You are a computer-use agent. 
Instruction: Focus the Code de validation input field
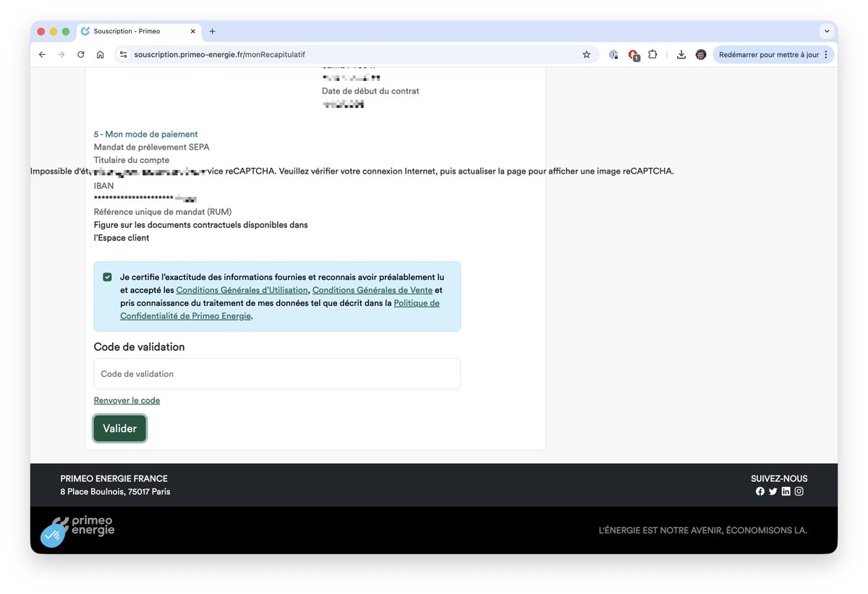277,374
